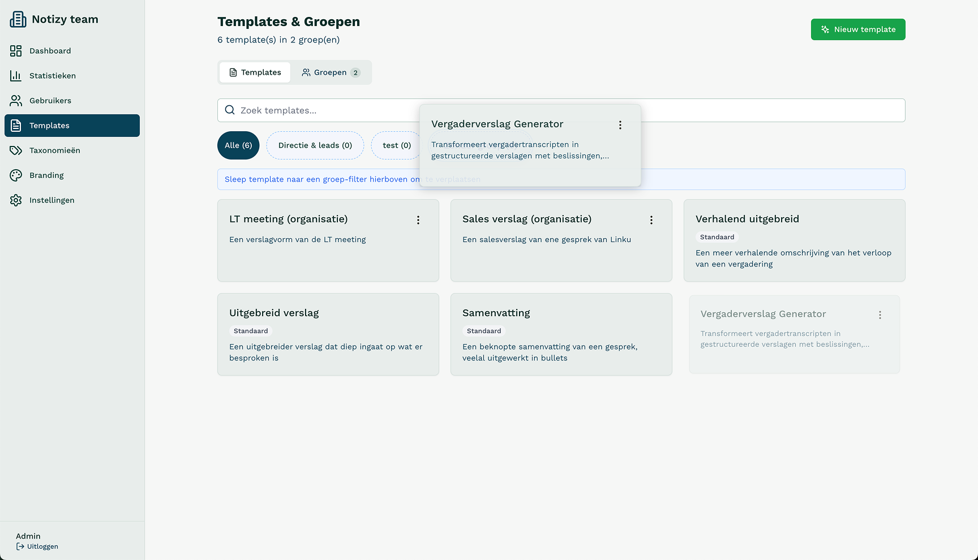Filter by the test group pill

tap(396, 145)
